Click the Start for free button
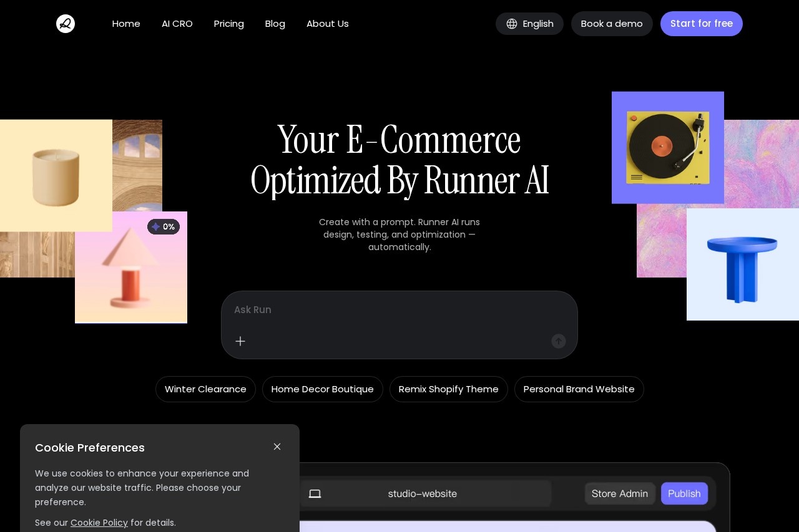This screenshot has height=532, width=799. pos(702,24)
